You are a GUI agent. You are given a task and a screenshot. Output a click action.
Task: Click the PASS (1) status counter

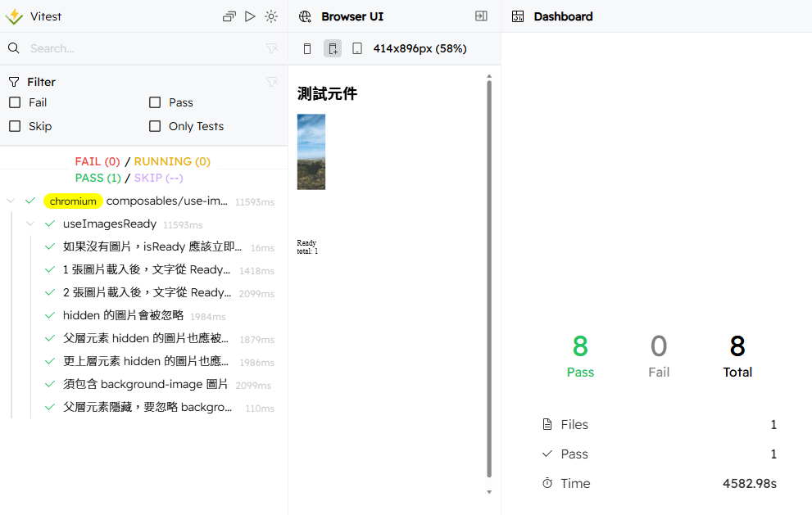pyautogui.click(x=98, y=178)
